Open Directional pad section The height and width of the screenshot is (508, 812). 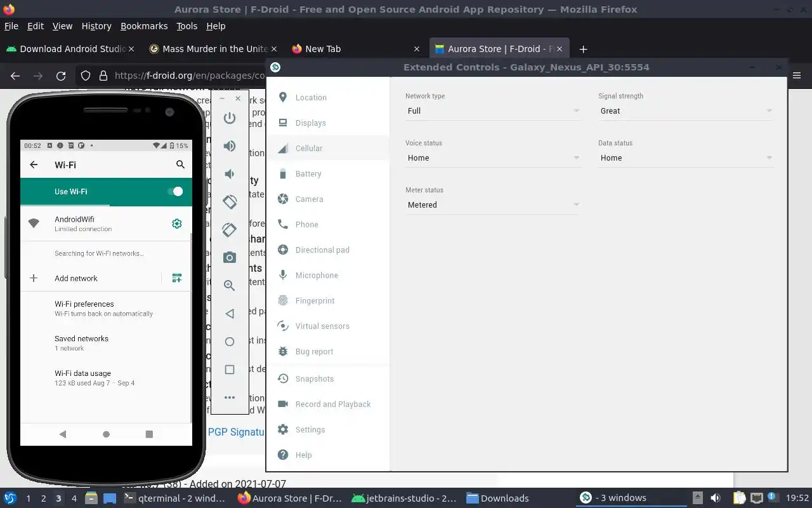tap(327, 250)
